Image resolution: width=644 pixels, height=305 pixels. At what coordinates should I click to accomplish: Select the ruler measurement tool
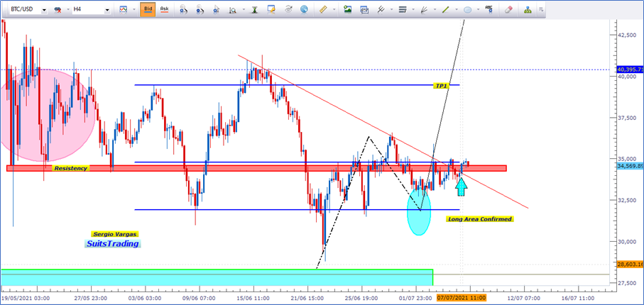tap(323, 10)
